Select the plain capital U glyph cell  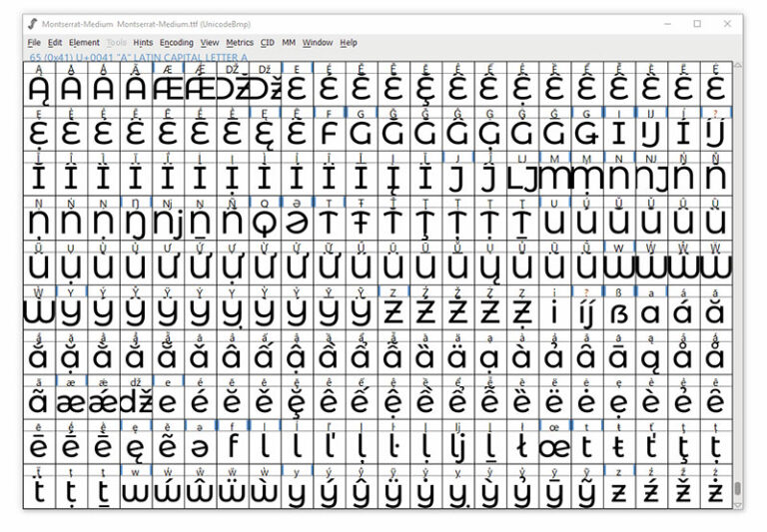pyautogui.click(x=555, y=218)
